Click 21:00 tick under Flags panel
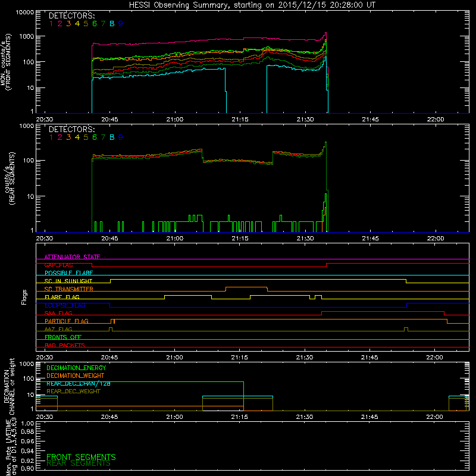 click(x=174, y=358)
